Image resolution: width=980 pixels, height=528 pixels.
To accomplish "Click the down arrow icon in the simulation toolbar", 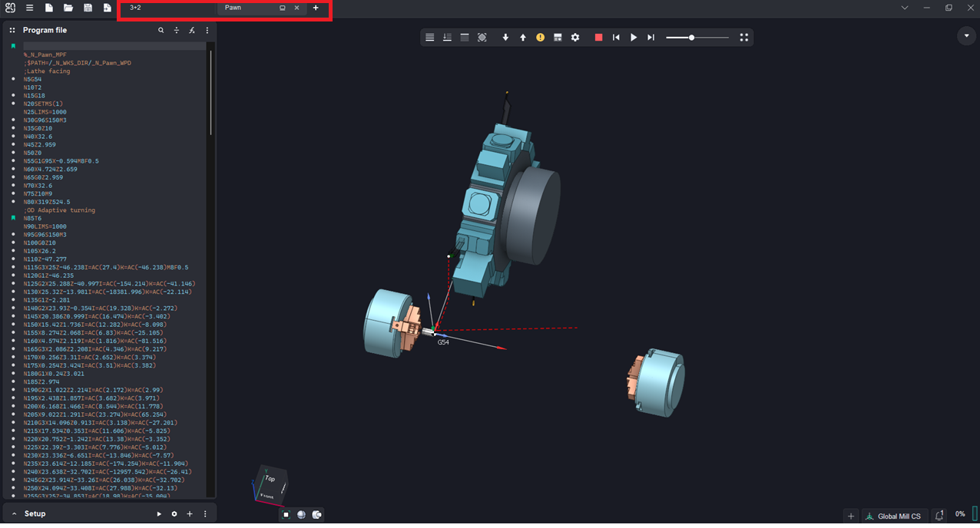I will pyautogui.click(x=505, y=38).
